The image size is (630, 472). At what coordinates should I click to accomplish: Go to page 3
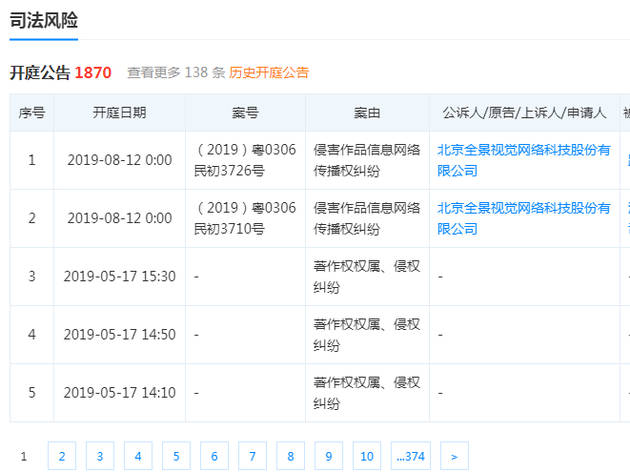tap(100, 456)
